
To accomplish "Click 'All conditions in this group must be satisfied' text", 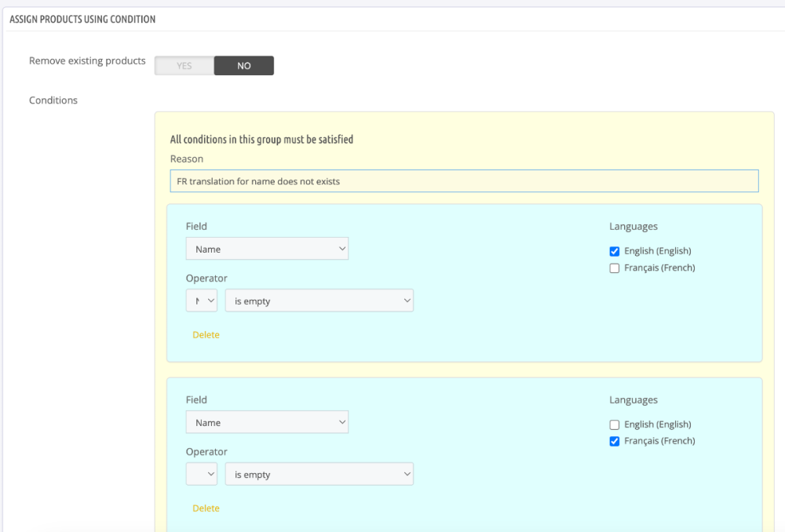I will coord(261,140).
